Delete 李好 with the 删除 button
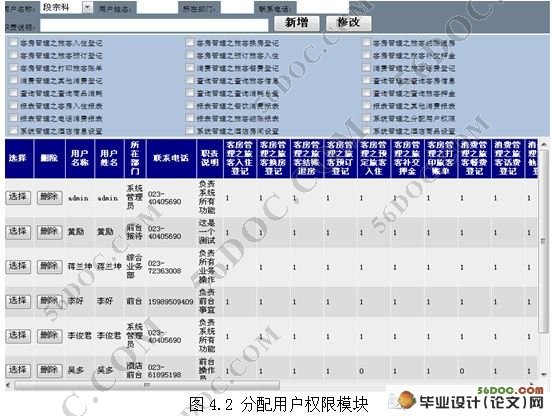The height and width of the screenshot is (416, 552). tap(49, 301)
